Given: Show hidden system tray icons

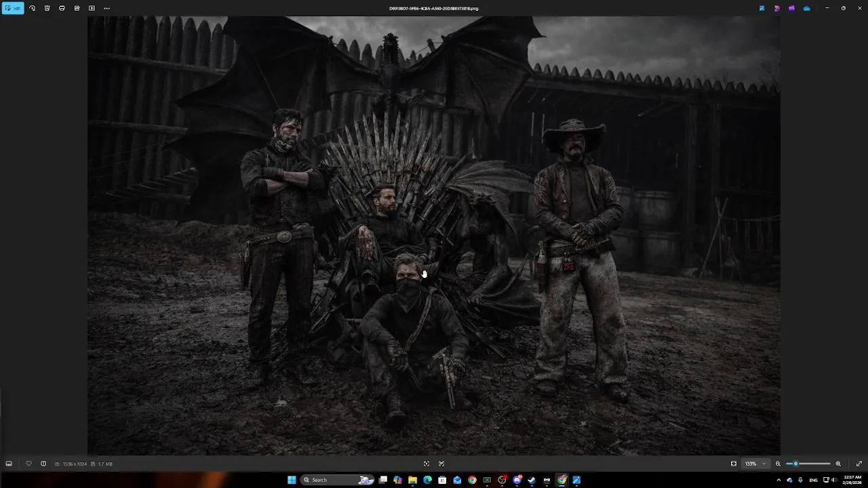Looking at the screenshot, I should [x=778, y=480].
